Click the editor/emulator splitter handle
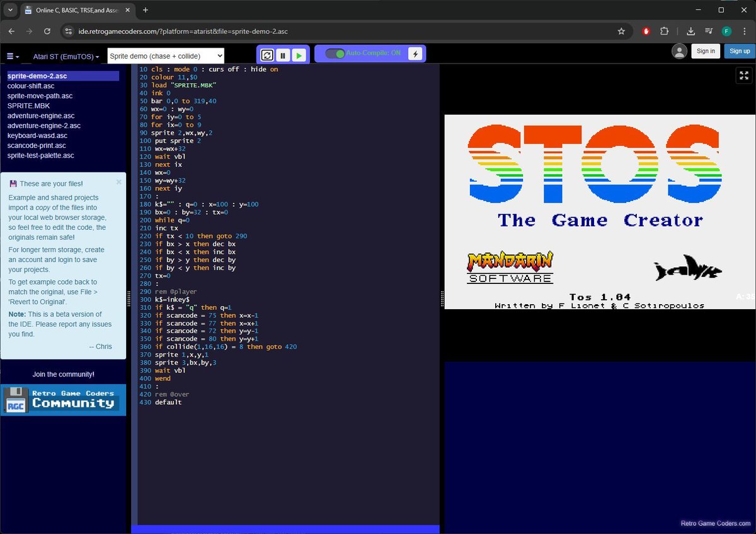 pos(442,298)
